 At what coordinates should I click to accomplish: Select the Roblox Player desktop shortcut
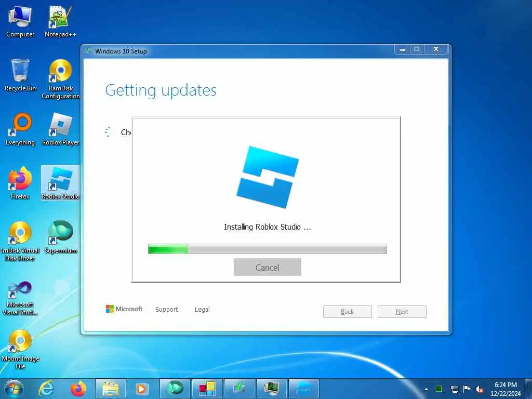60,129
